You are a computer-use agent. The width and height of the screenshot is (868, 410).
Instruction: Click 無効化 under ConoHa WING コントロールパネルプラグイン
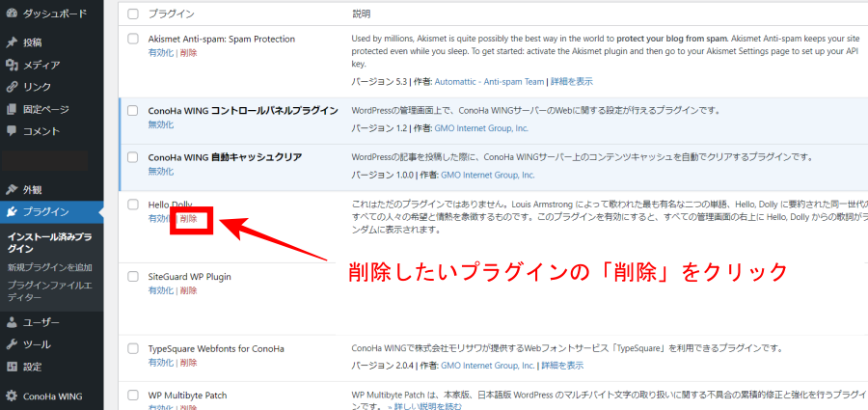pos(160,124)
